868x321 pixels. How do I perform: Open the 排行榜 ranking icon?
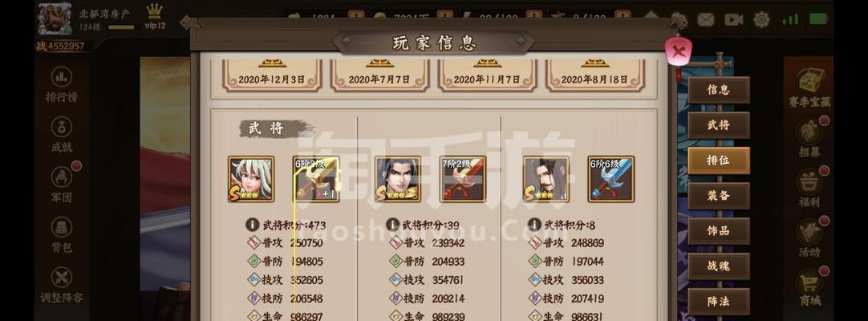point(62,83)
